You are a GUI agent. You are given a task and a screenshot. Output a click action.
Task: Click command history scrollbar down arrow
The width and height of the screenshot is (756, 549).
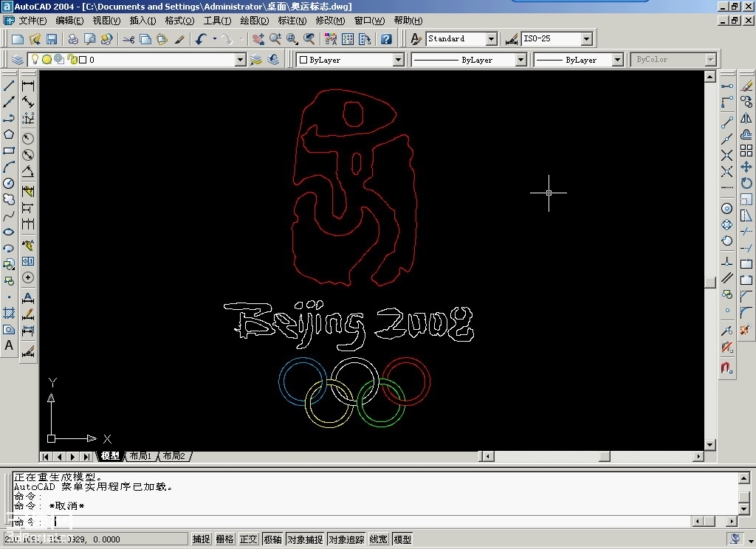[744, 509]
